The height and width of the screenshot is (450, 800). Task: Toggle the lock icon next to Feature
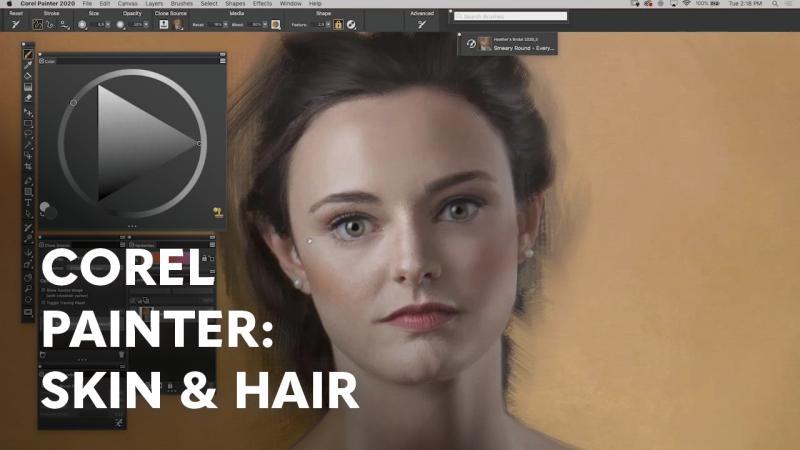tap(338, 24)
